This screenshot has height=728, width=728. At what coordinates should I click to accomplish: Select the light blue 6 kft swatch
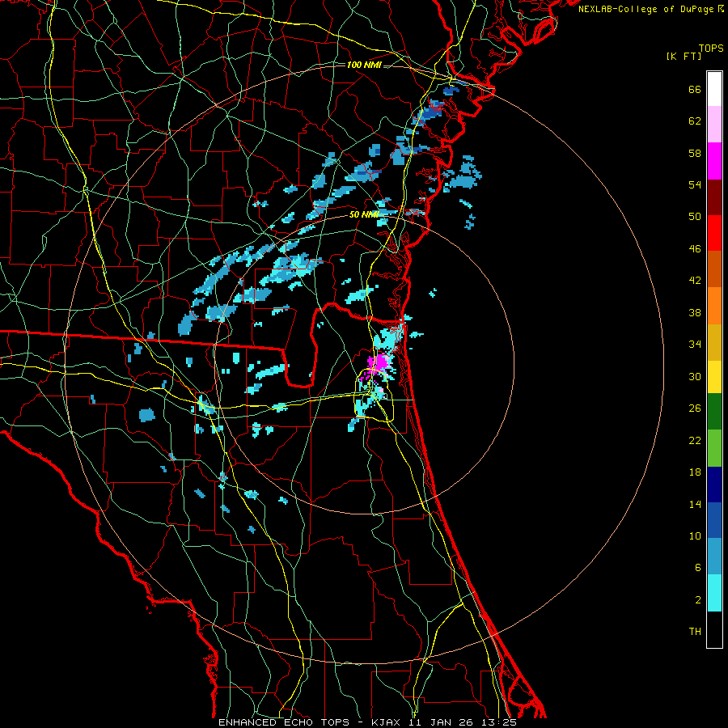(714, 556)
